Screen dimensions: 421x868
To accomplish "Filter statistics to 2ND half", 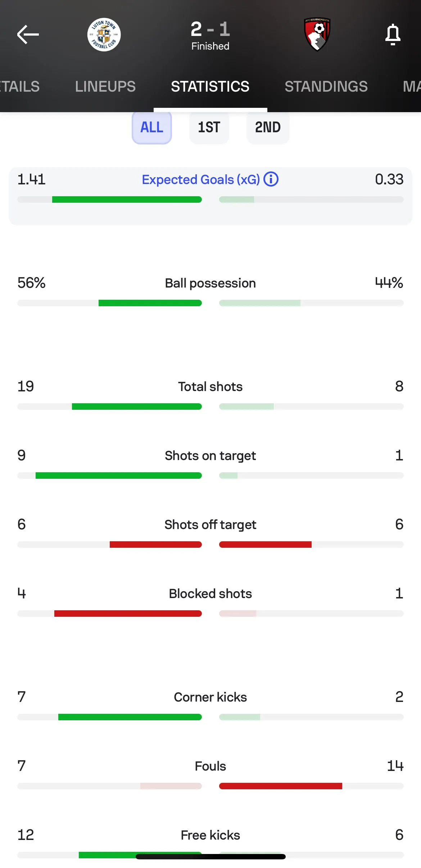I will coord(268,127).
